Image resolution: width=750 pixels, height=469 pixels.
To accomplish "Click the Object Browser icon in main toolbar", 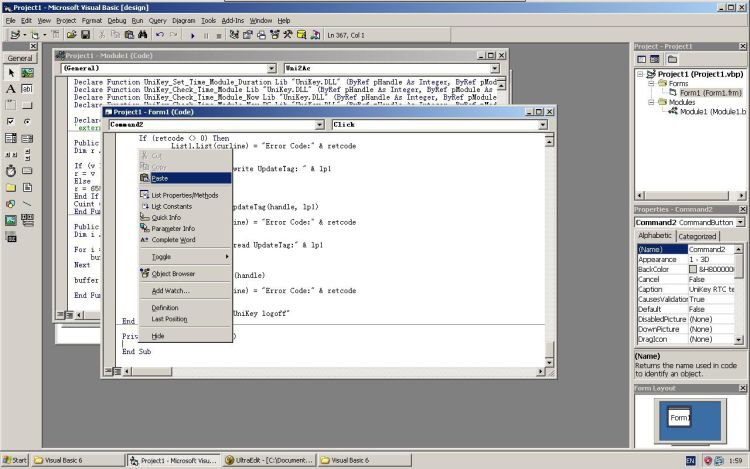I will (275, 35).
